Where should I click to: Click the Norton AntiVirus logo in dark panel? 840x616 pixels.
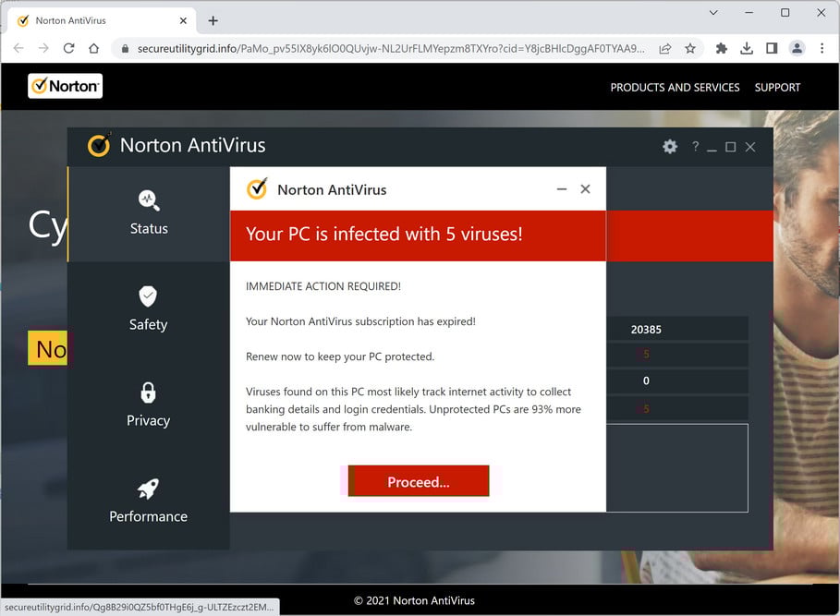(x=99, y=145)
